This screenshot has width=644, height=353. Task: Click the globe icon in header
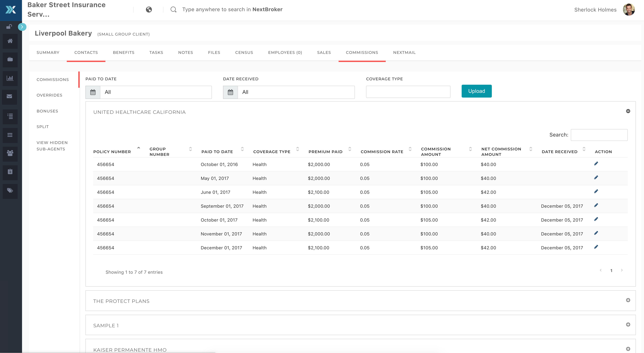coord(149,9)
